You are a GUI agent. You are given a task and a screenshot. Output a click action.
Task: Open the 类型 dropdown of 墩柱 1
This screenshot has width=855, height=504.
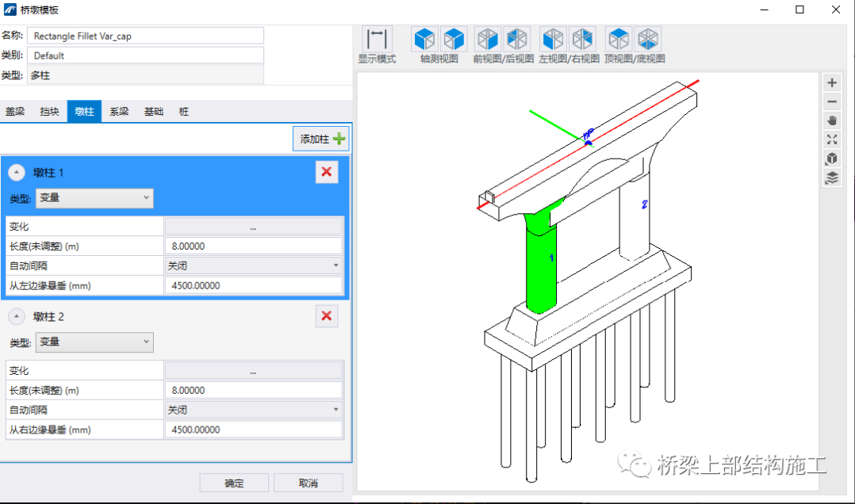pos(94,198)
